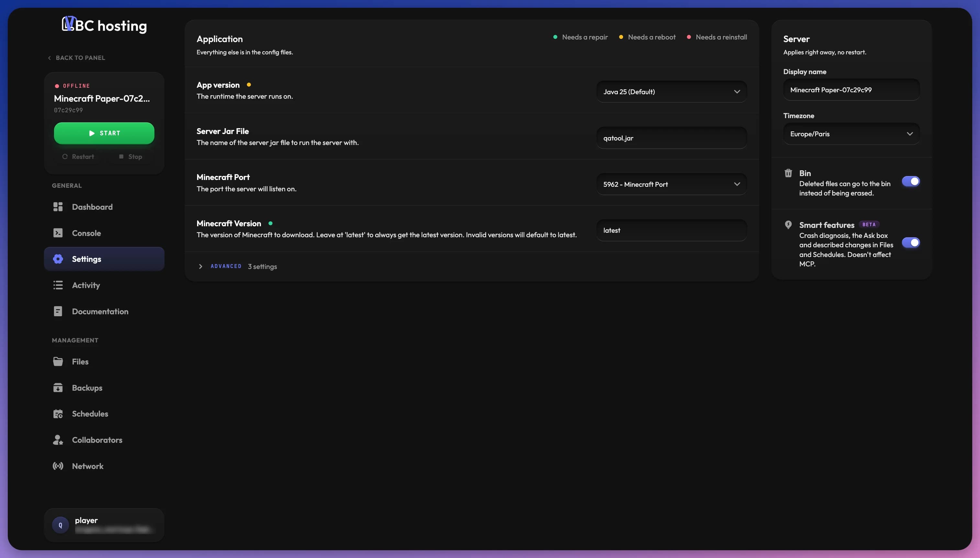Open Backups page
The height and width of the screenshot is (558, 980).
pos(104,387)
